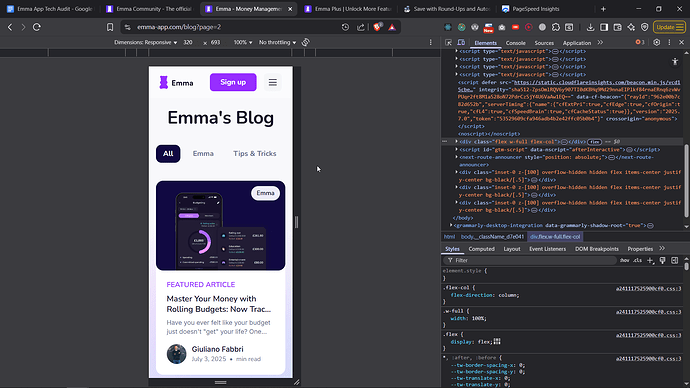Toggle the device toolbar icon
The width and height of the screenshot is (690, 388).
[461, 43]
